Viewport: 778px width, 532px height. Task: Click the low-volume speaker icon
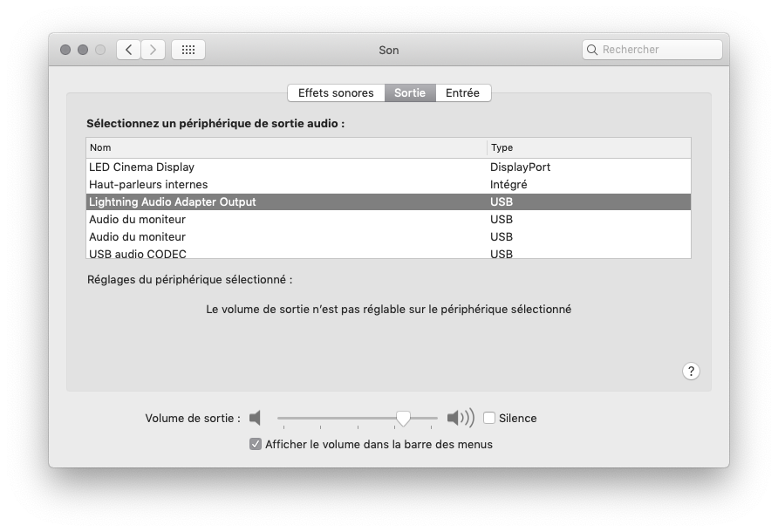click(255, 418)
